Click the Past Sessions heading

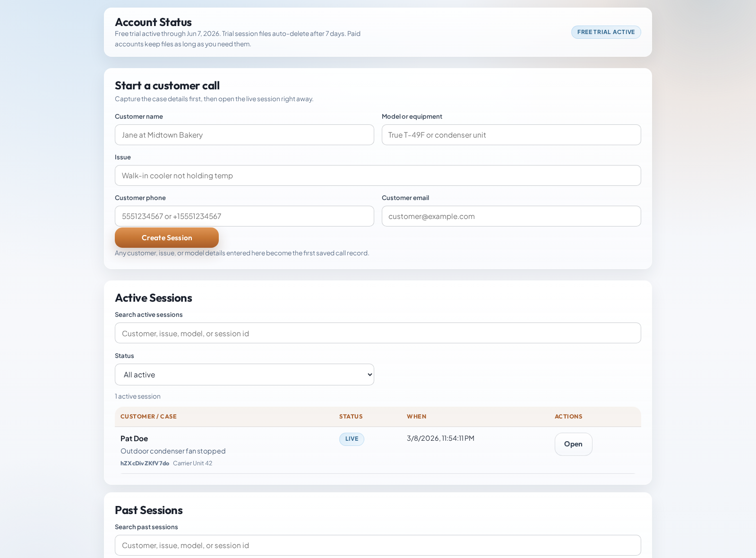click(x=148, y=510)
